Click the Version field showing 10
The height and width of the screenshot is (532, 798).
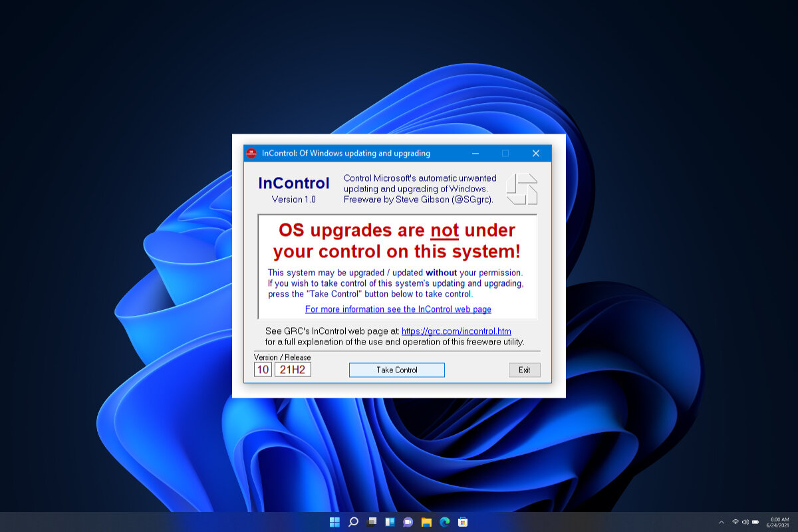pos(263,370)
